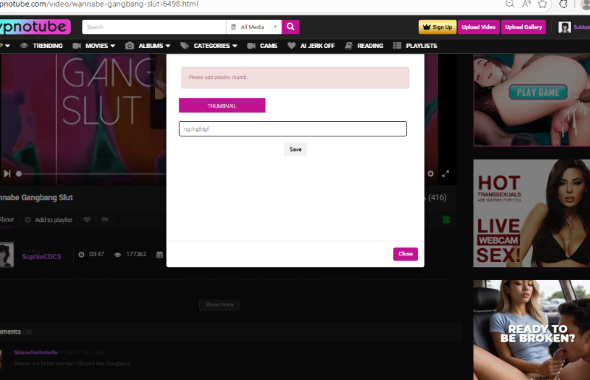Flag this video with the flag icon
This screenshot has width=590, height=380.
(105, 220)
